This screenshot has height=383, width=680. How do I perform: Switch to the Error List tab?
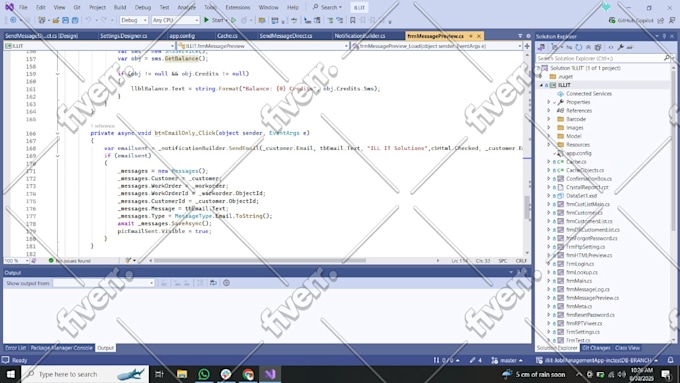pos(16,348)
